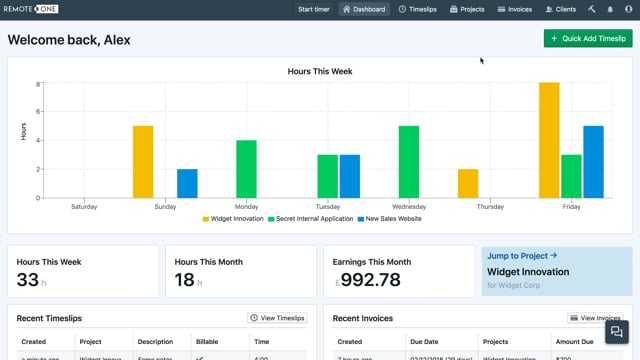Click Sunday's yellow Widget Innovation bar

(143, 162)
